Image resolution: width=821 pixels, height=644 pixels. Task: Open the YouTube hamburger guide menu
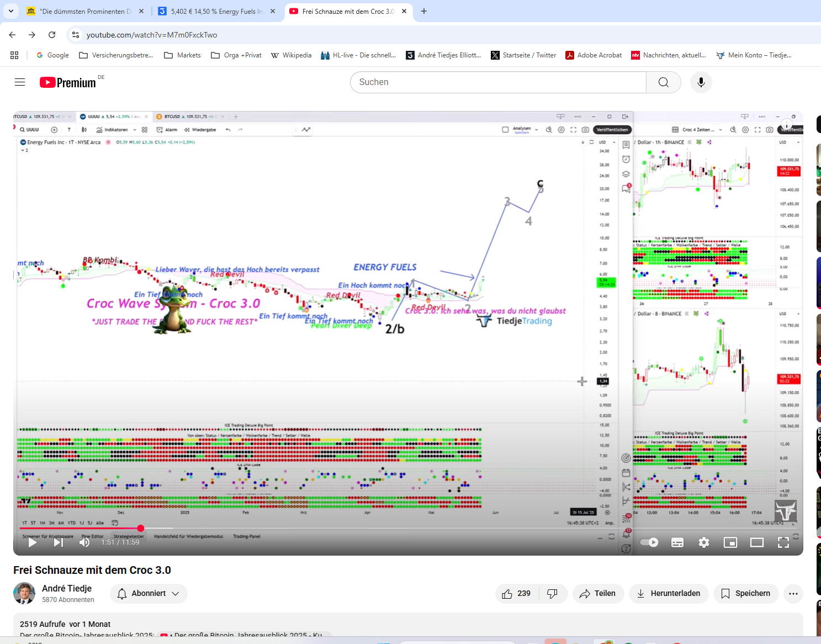tap(20, 82)
